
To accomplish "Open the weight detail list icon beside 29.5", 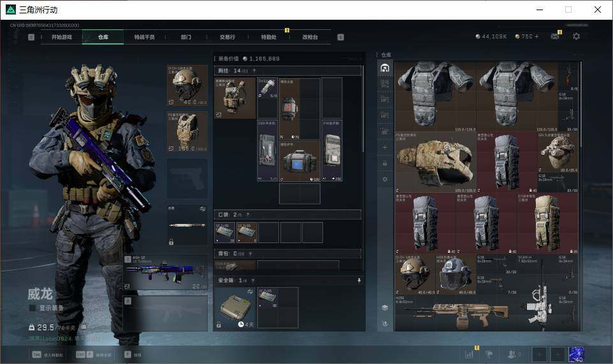I will (83, 327).
